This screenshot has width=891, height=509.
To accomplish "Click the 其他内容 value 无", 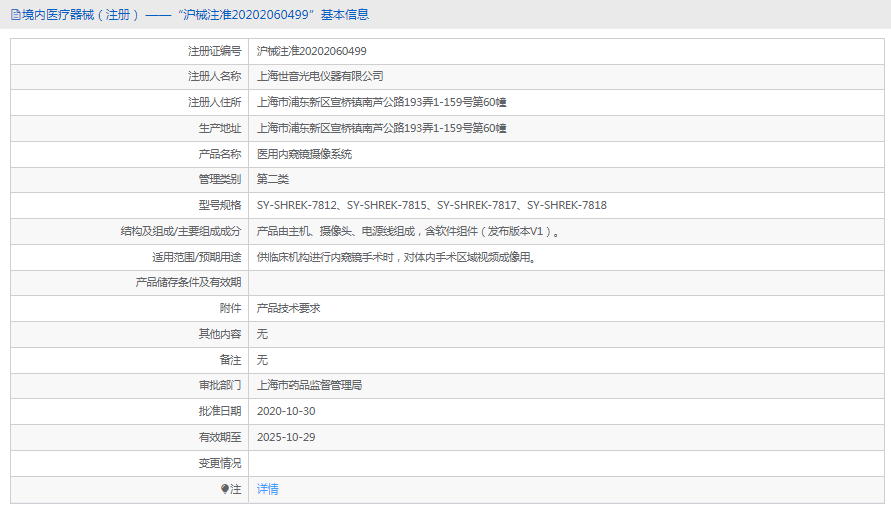I will [262, 334].
